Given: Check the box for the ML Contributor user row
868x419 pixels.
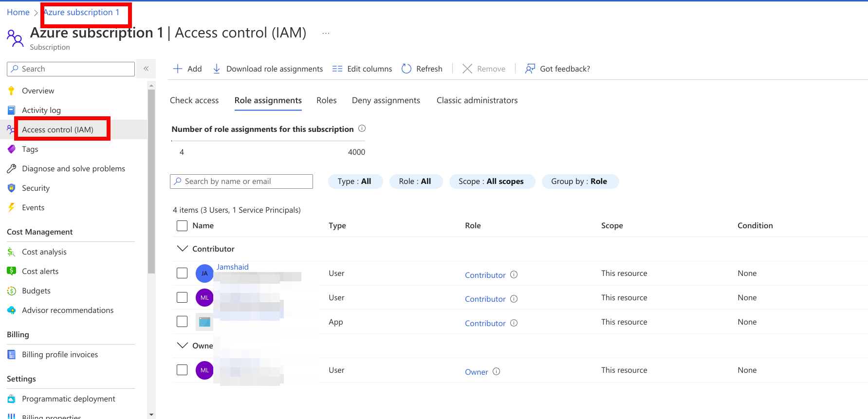Looking at the screenshot, I should click(x=182, y=297).
